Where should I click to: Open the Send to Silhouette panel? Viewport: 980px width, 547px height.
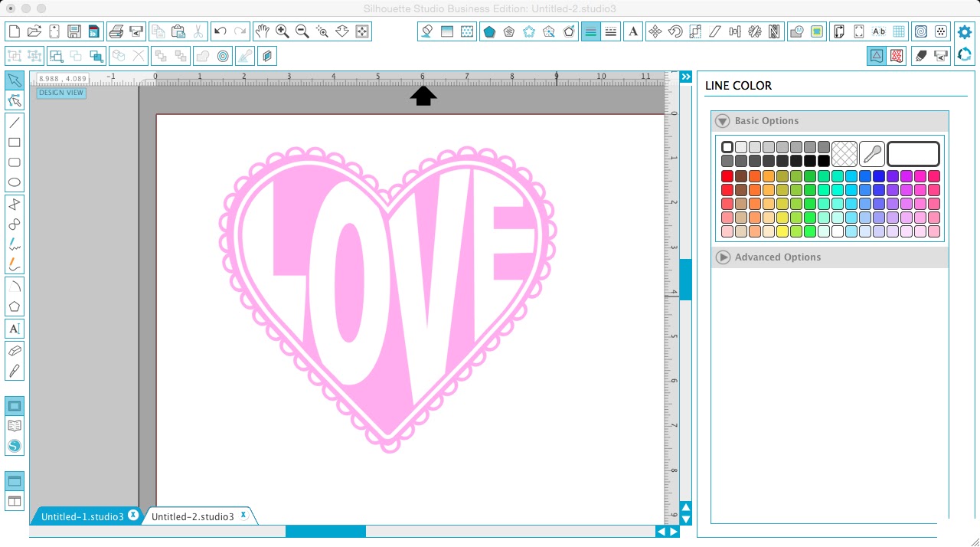(x=15, y=445)
